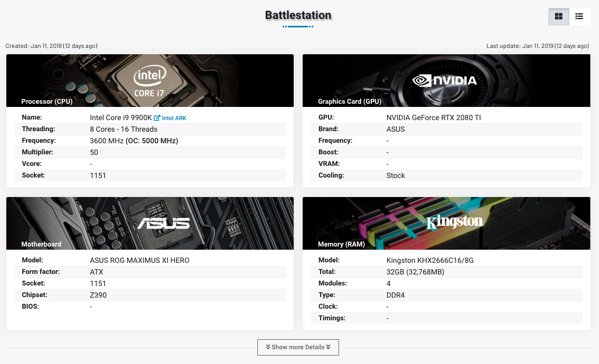Select the Form factor value ATX
This screenshot has width=599, height=364.
pyautogui.click(x=96, y=272)
